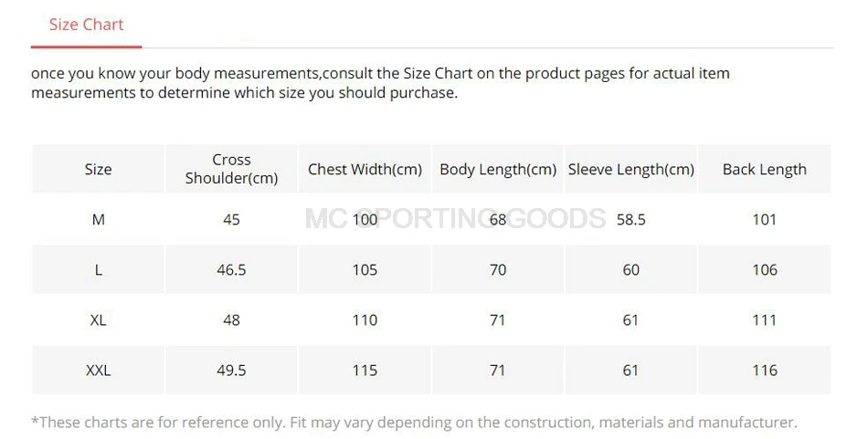
Task: Click the Sleeve Length(cm) header
Action: pyautogui.click(x=631, y=169)
